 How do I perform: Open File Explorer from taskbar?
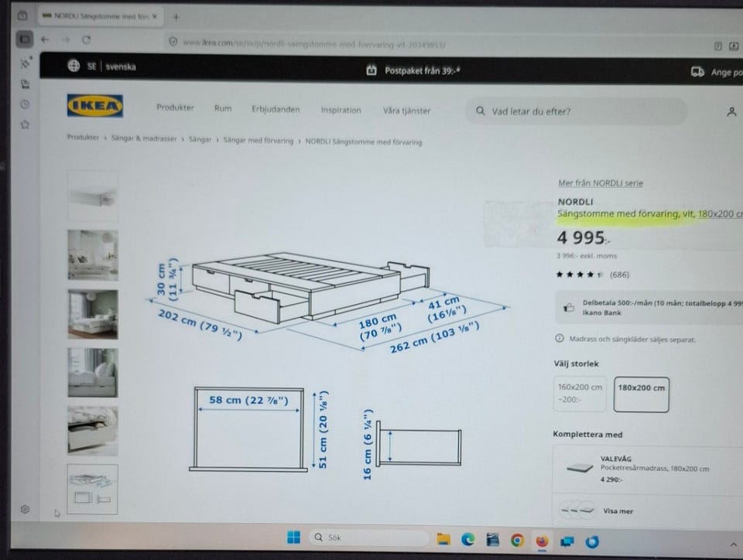pyautogui.click(x=443, y=539)
